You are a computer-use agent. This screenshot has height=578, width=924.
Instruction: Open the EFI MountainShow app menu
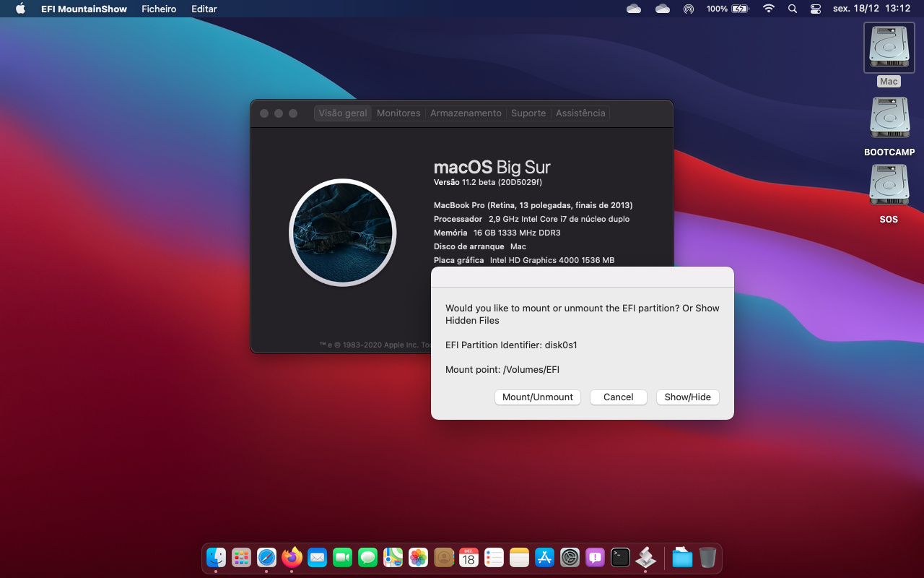coord(84,9)
